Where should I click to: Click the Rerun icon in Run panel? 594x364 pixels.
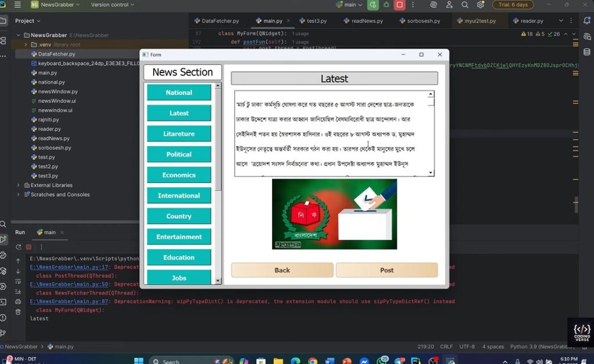click(x=18, y=247)
